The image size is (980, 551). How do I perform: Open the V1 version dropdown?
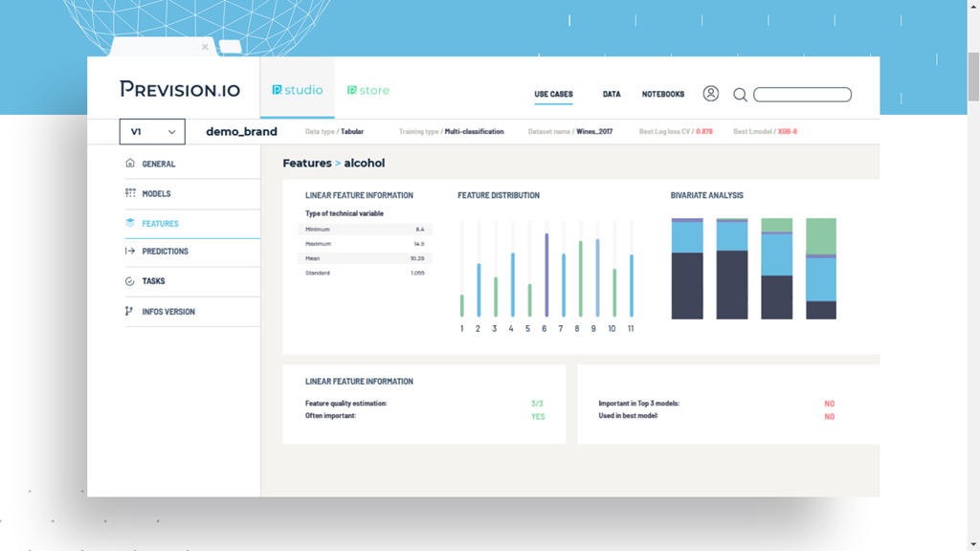152,132
